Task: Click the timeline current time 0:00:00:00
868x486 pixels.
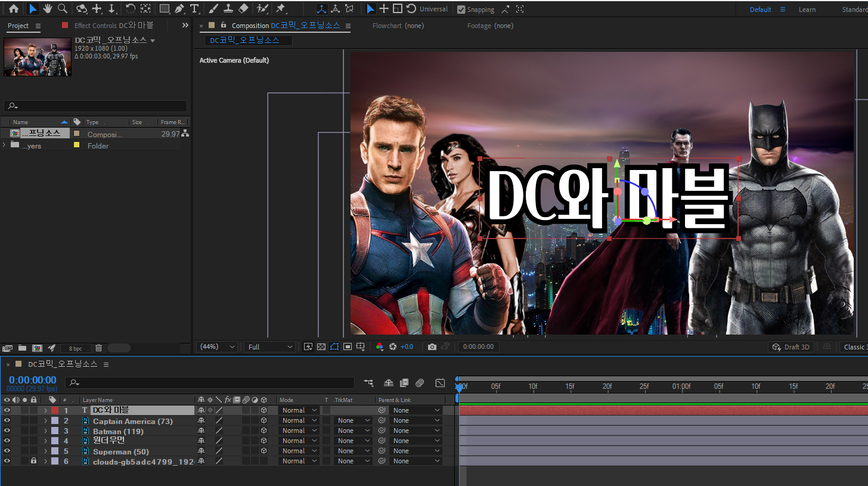Action: coord(33,380)
